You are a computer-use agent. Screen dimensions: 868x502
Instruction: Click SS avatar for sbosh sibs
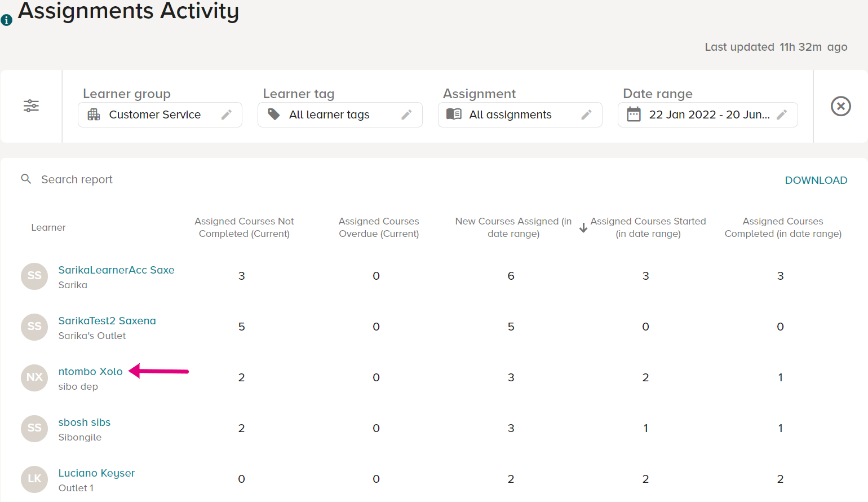coord(34,428)
